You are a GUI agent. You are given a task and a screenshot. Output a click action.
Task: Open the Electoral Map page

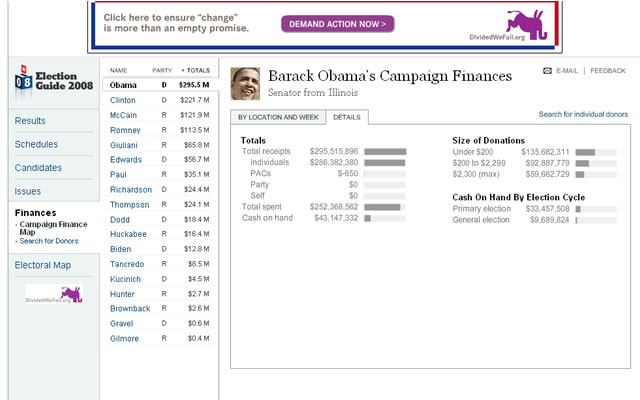[x=42, y=265]
